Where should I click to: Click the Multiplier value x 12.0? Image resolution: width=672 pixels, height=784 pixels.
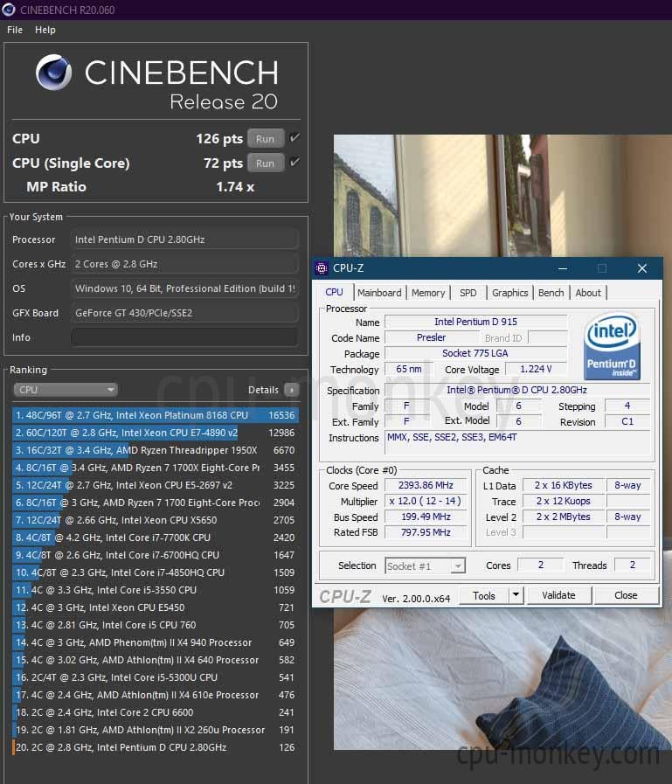pos(426,501)
